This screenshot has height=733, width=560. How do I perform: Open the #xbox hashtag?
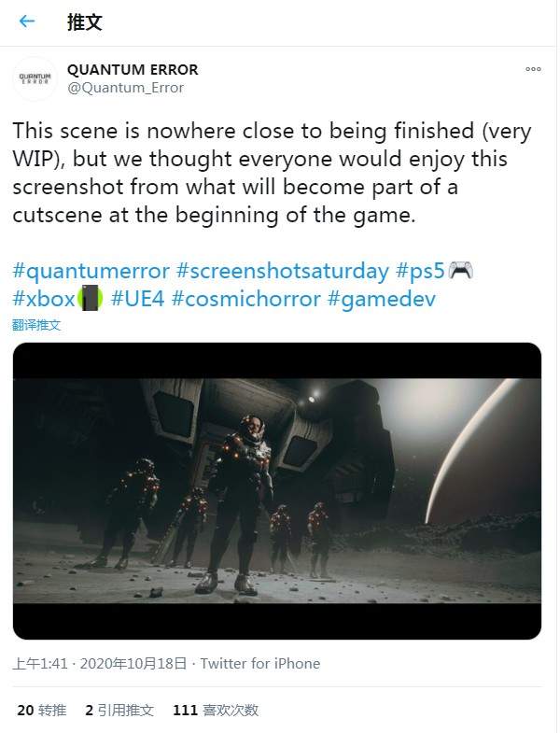pos(44,299)
